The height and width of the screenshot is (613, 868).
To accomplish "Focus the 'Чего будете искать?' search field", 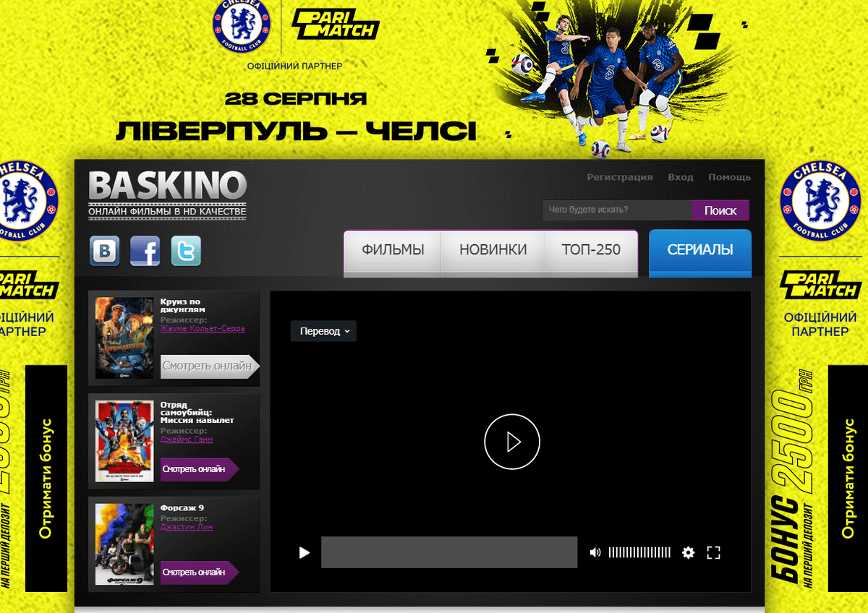I will 618,210.
